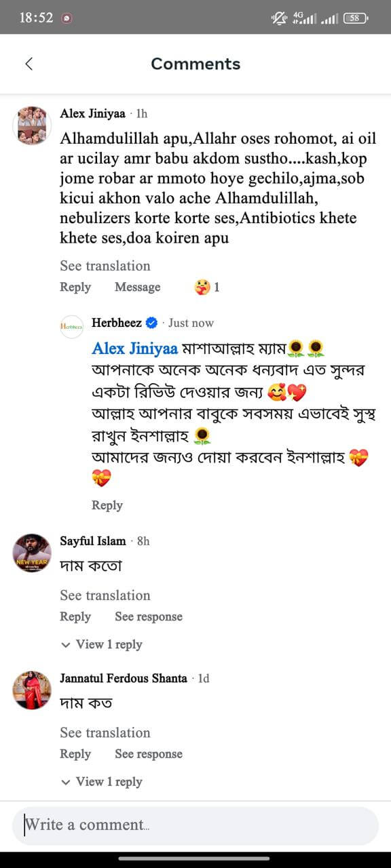Image resolution: width=391 pixels, height=868 pixels.
Task: Tap the reaction emoji on Alex's comment
Action: (x=202, y=286)
